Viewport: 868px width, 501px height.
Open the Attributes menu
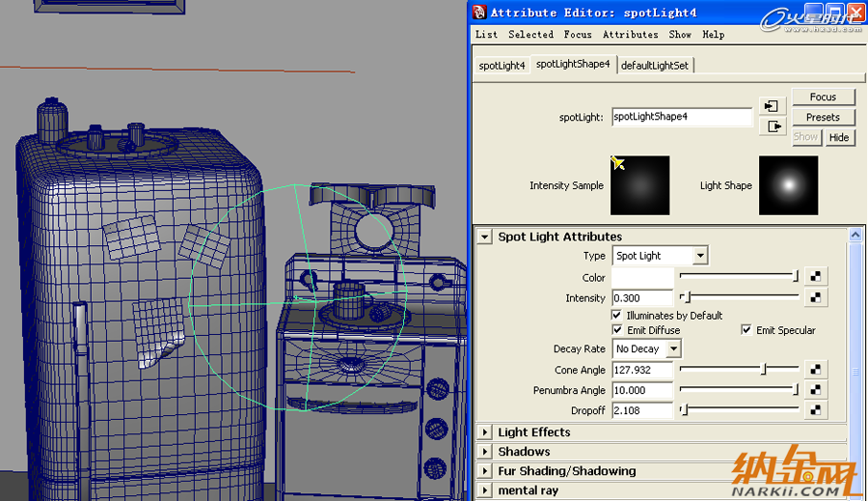pos(631,35)
